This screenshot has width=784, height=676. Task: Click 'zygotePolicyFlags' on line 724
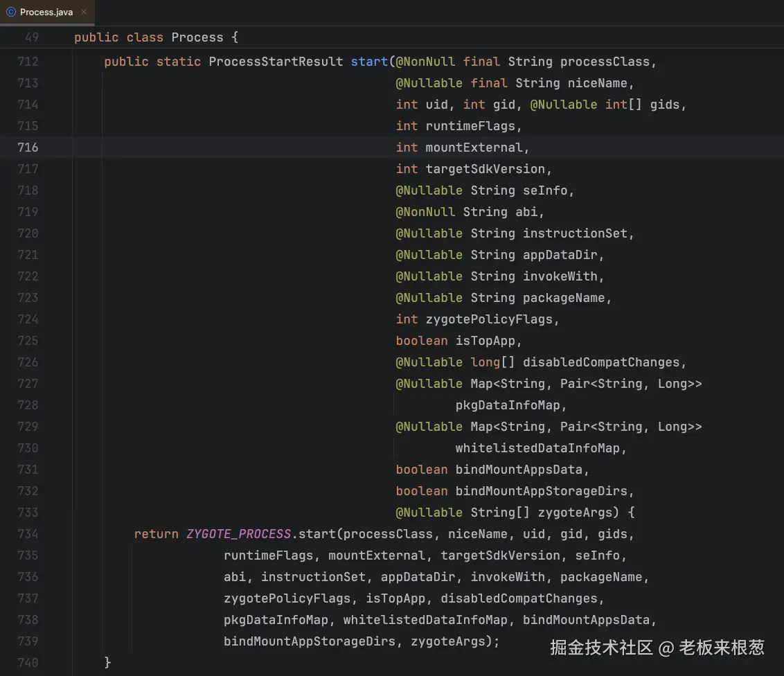(489, 319)
